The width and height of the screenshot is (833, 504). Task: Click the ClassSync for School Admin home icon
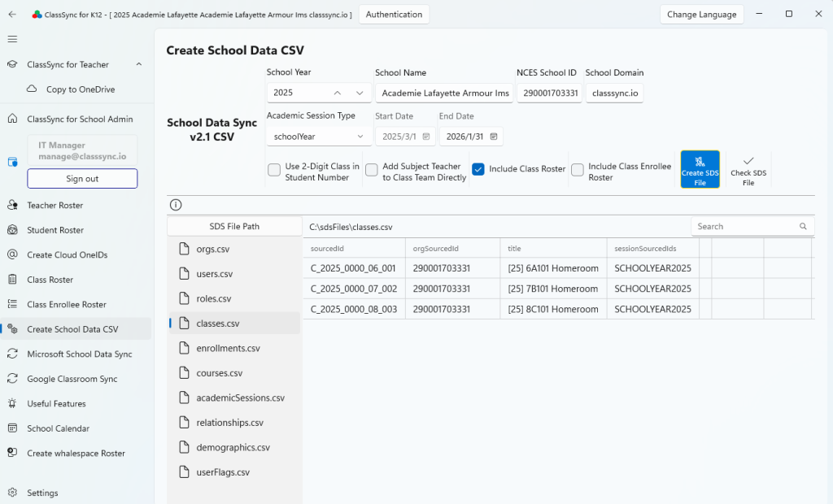12,119
